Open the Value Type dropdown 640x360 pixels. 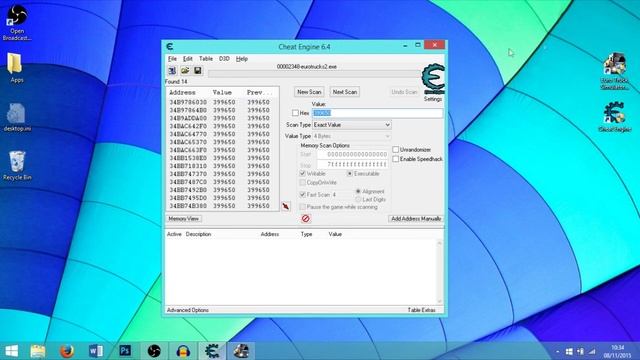tap(351, 136)
